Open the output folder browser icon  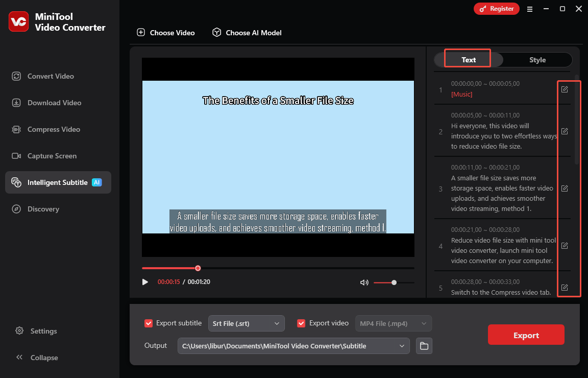click(x=424, y=346)
